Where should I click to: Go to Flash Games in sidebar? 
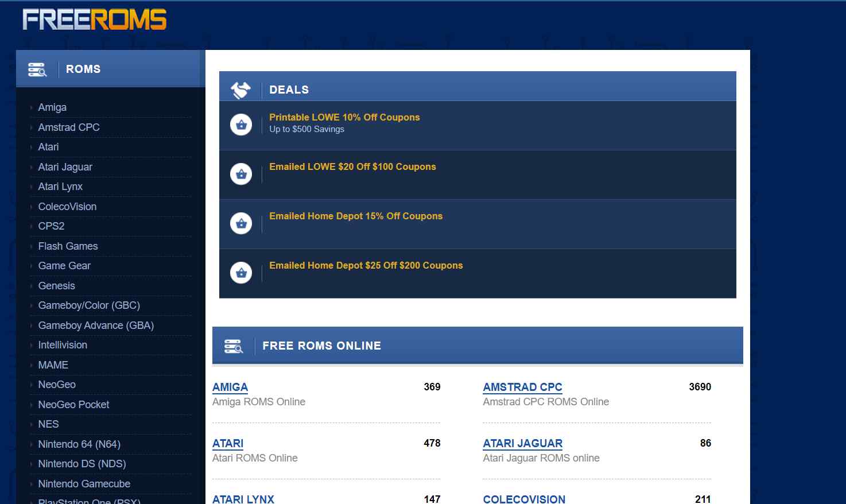(x=68, y=246)
